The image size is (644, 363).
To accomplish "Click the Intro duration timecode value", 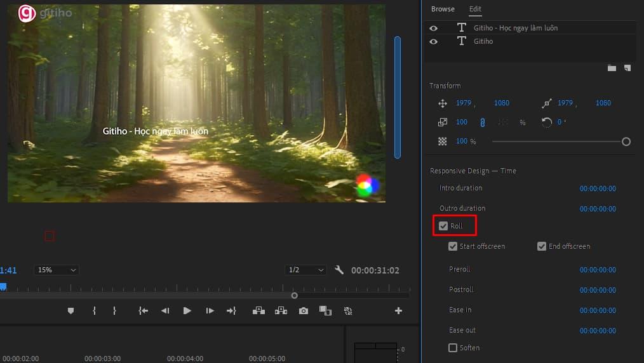I will [597, 188].
